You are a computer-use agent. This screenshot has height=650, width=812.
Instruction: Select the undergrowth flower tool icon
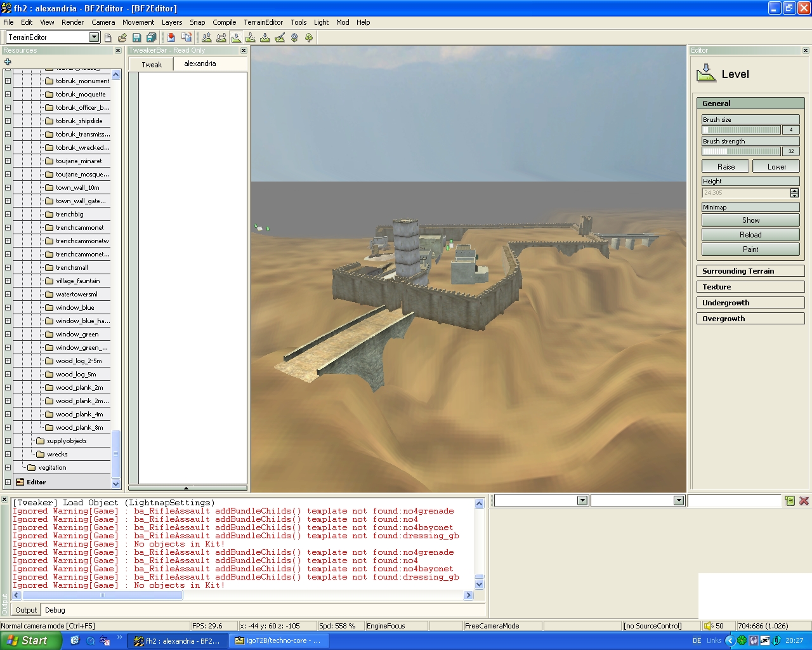coord(294,37)
